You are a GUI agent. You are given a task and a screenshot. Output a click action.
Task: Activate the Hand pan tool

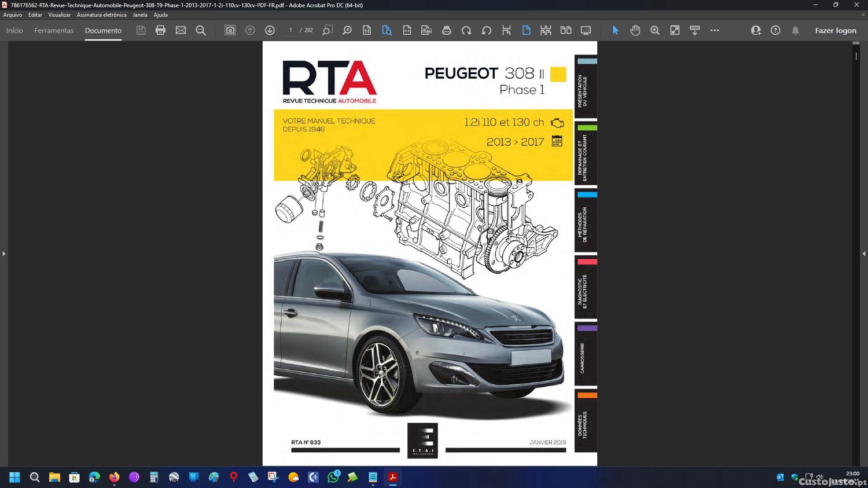coord(635,30)
